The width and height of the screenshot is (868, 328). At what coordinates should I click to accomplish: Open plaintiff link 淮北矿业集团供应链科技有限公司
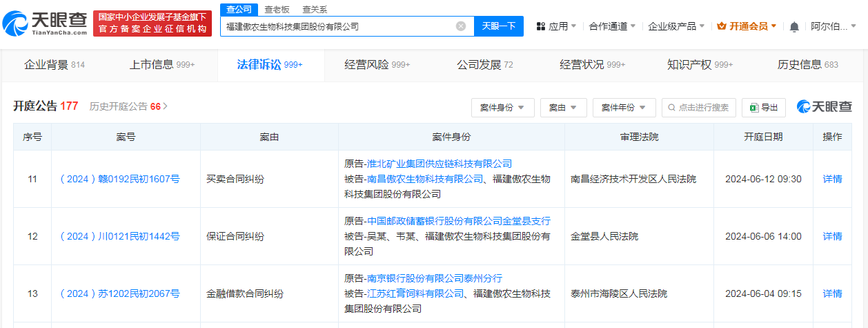pos(440,164)
